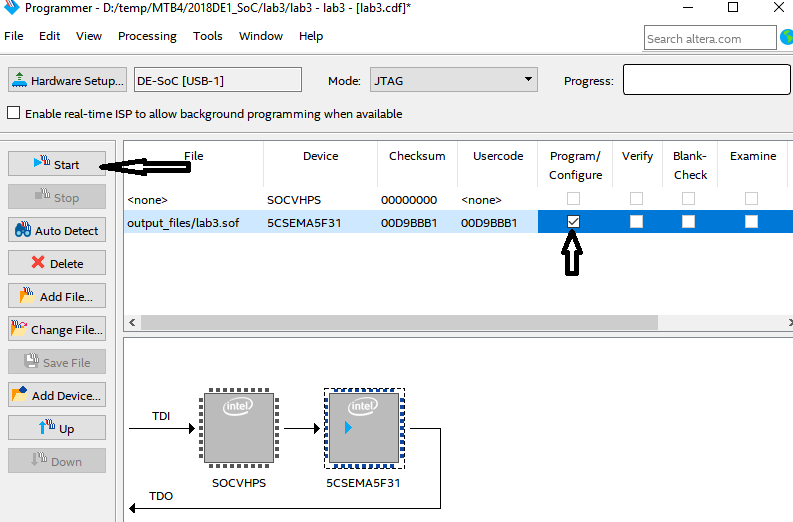Enable real-time ISP checkbox
The height and width of the screenshot is (522, 793).
point(14,114)
